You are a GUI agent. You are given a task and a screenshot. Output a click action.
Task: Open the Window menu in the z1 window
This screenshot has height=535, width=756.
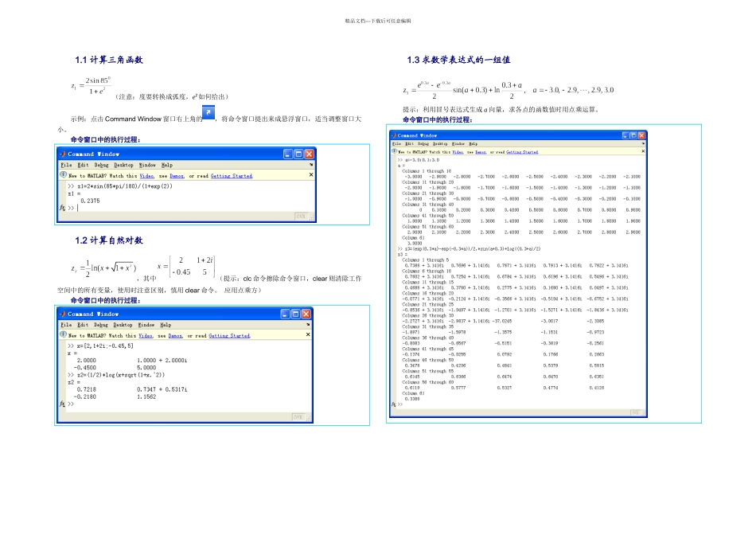tap(147, 165)
